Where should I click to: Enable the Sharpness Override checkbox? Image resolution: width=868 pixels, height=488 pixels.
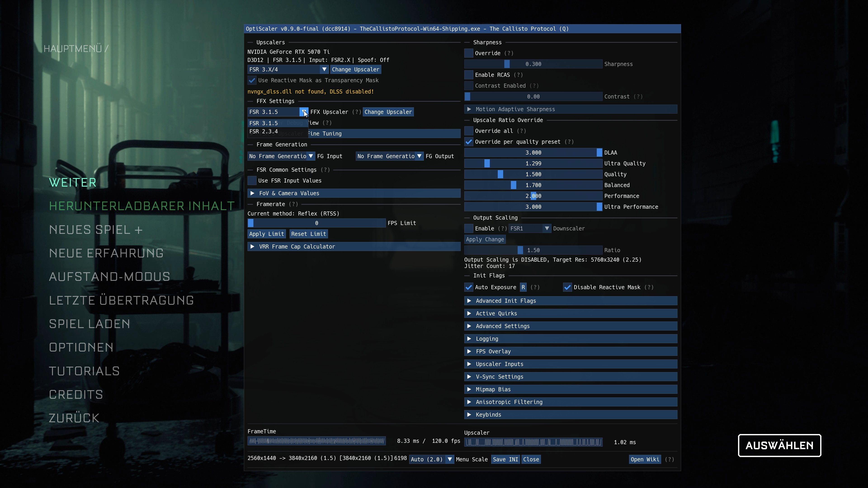pos(469,53)
